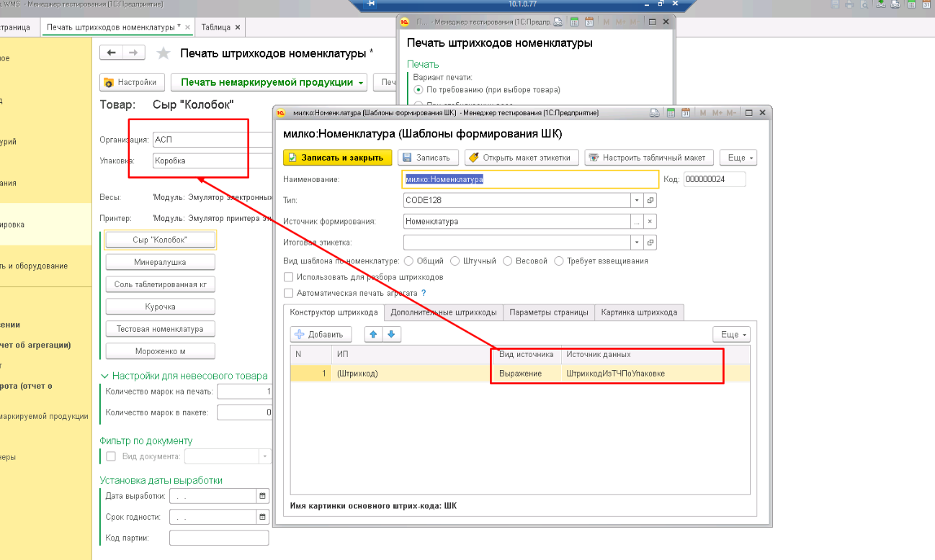Expand the Итоговая этикетка dropdown
The height and width of the screenshot is (560, 935).
pos(637,243)
